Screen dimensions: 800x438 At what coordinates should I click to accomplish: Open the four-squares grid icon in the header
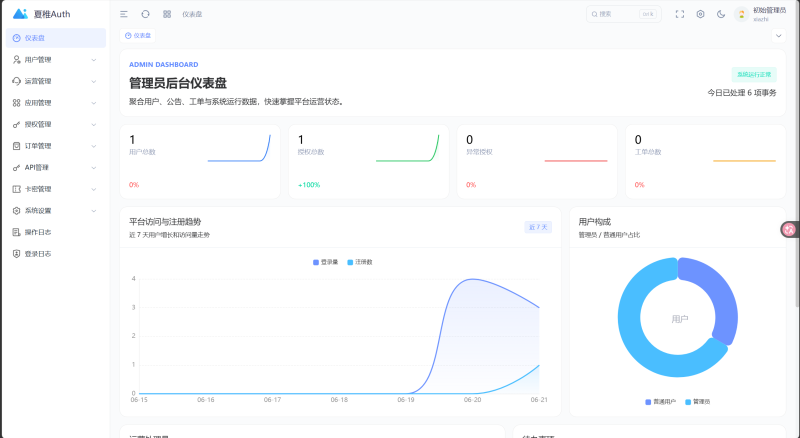(x=167, y=14)
